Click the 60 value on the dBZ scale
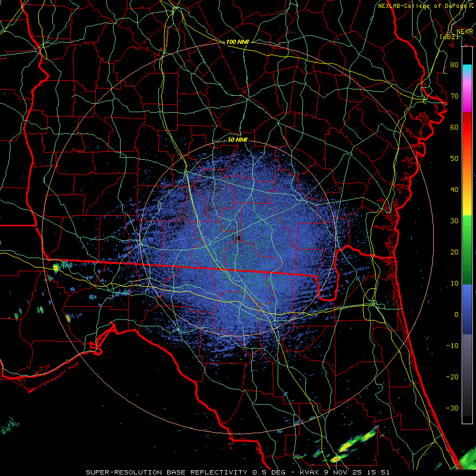The width and height of the screenshot is (476, 476). pos(454,127)
